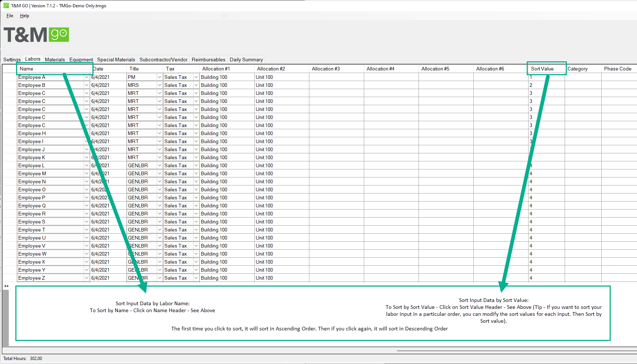This screenshot has width=637, height=364.
Task: Open the MRS title dropdown for Employee B
Action: 160,85
